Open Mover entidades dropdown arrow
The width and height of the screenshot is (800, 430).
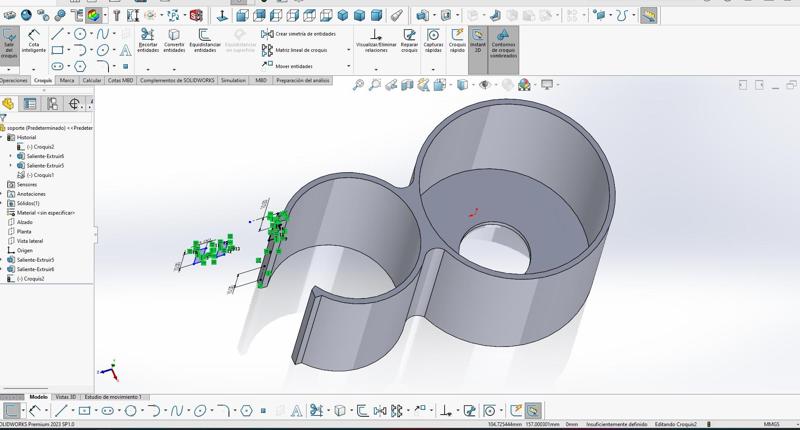349,66
